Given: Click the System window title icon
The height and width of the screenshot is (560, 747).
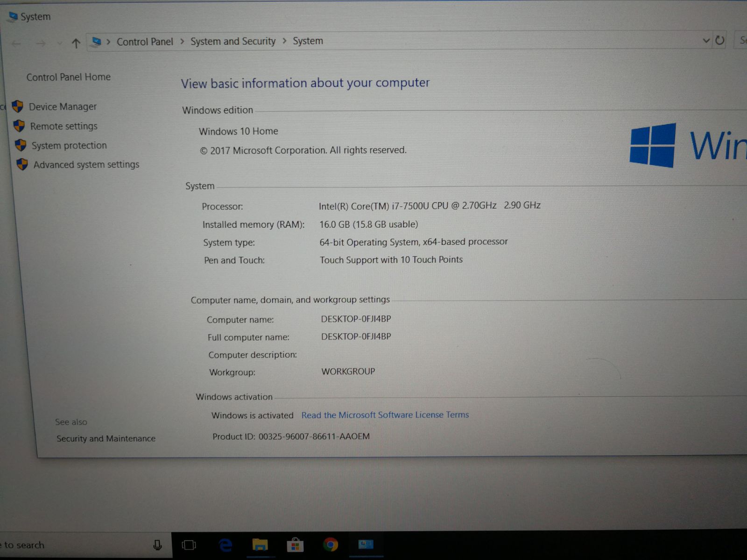Looking at the screenshot, I should click(x=13, y=17).
